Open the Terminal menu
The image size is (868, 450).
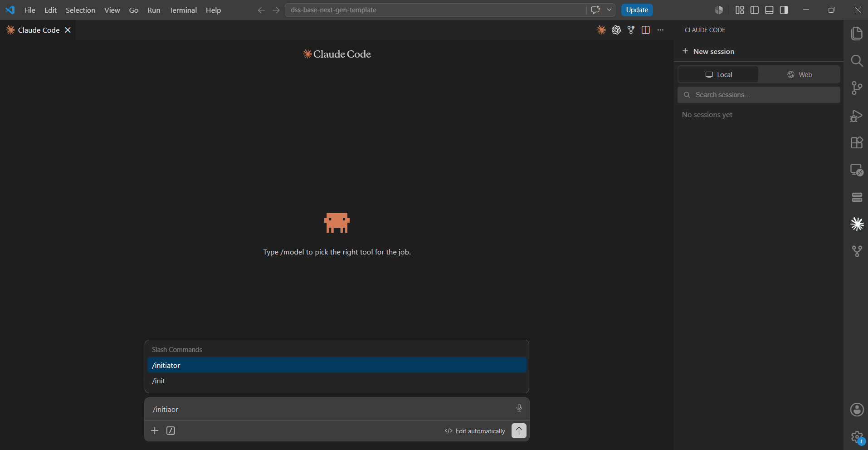(x=183, y=10)
